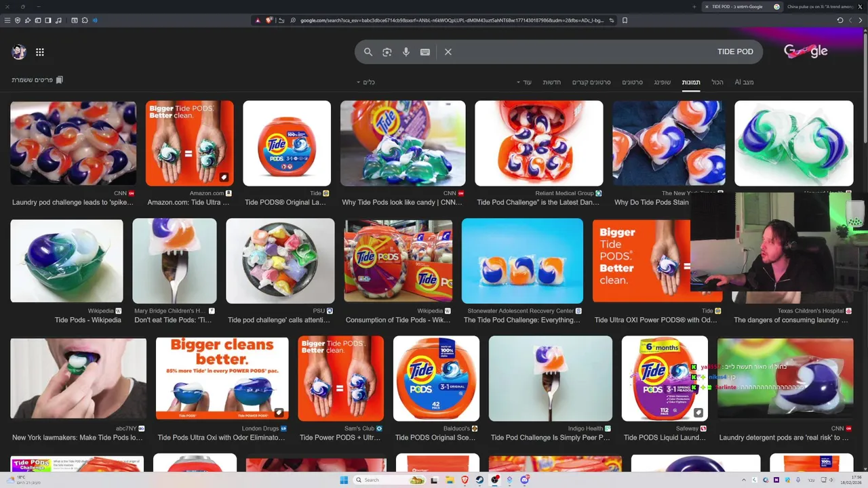868x488 pixels.
Task: Open Safeway Tide PODS 112 pack thumbnail
Action: pyautogui.click(x=665, y=378)
